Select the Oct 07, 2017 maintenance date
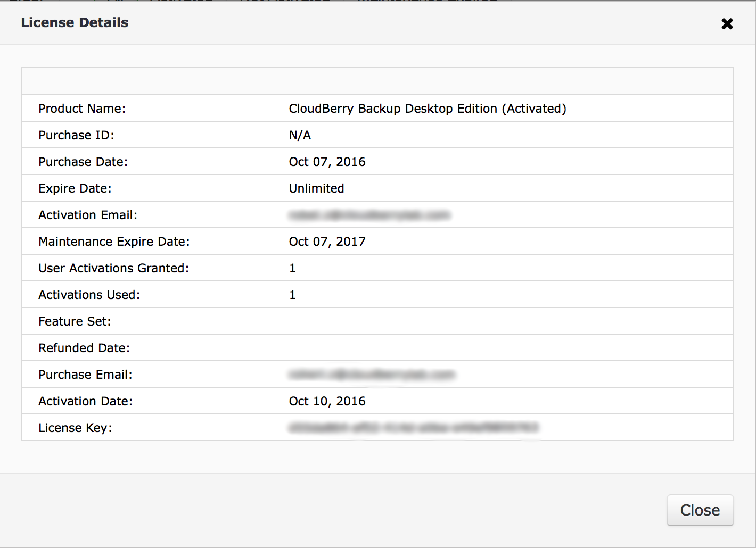Viewport: 756px width, 548px height. pyautogui.click(x=327, y=242)
